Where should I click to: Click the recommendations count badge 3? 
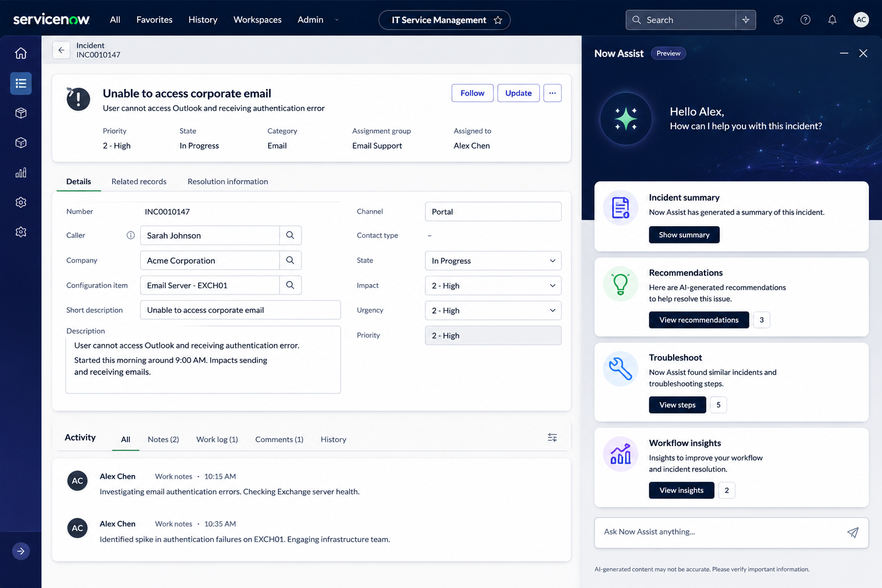[761, 320]
